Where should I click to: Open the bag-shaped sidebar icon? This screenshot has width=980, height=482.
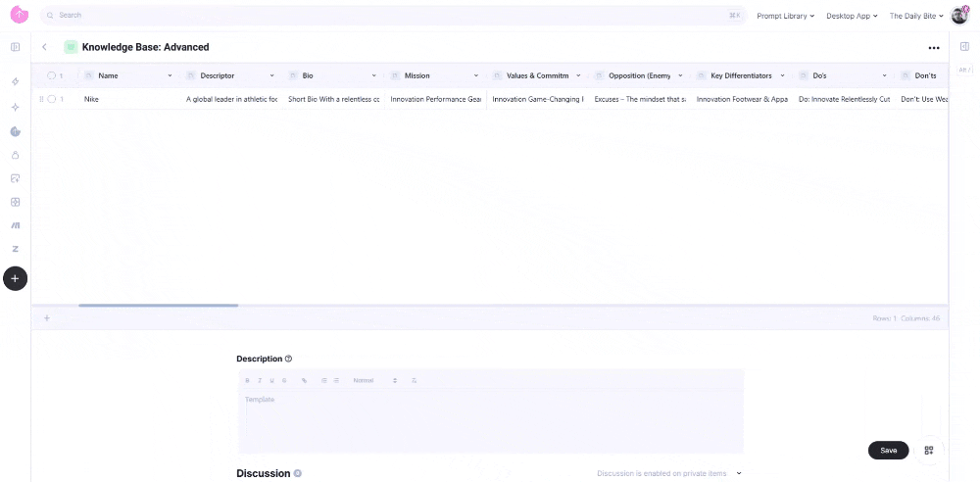pyautogui.click(x=15, y=155)
